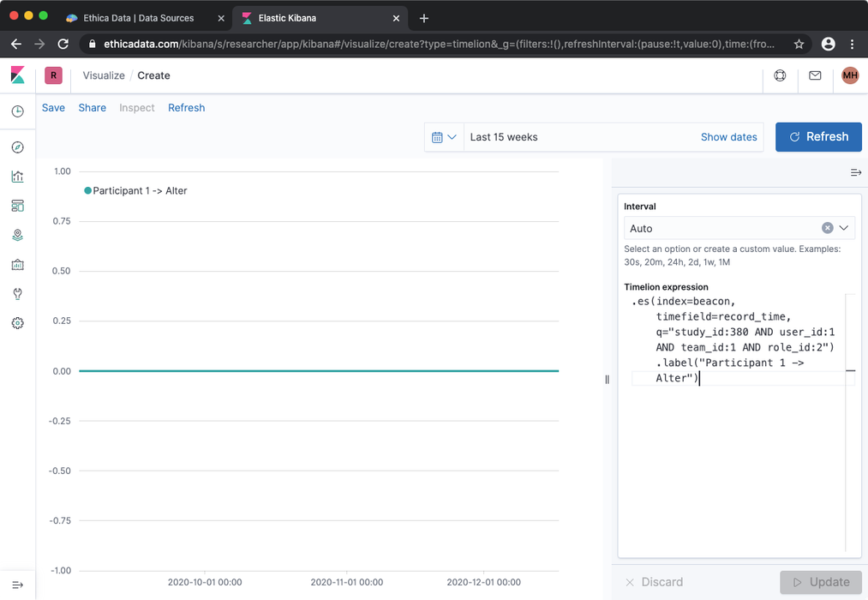Open the Discover compass icon in sidebar
This screenshot has height=600, width=868.
17,147
